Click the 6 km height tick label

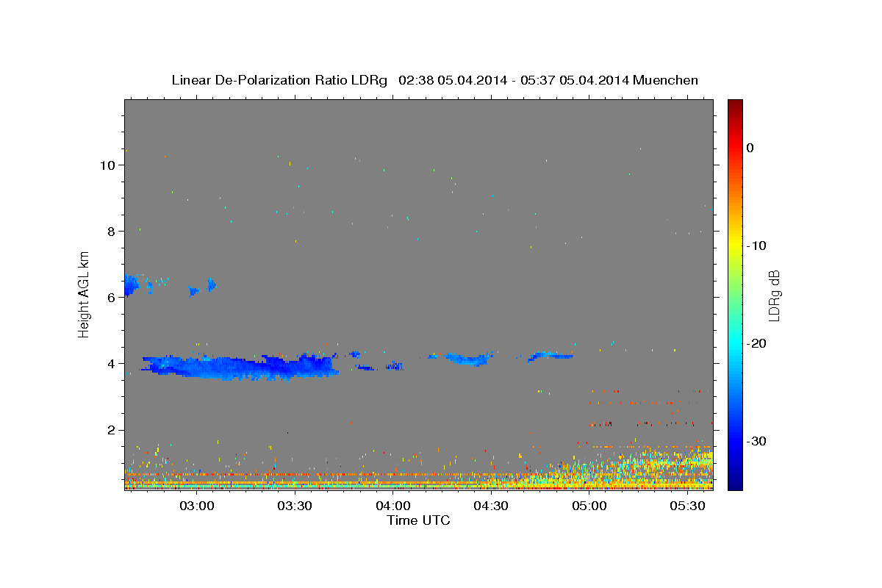point(112,297)
